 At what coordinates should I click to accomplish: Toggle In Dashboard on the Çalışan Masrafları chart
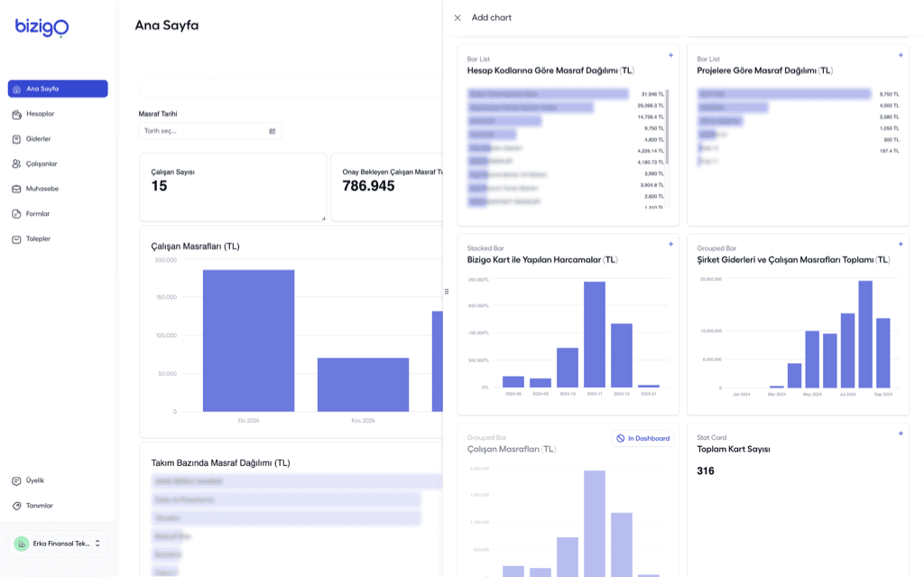pos(642,437)
